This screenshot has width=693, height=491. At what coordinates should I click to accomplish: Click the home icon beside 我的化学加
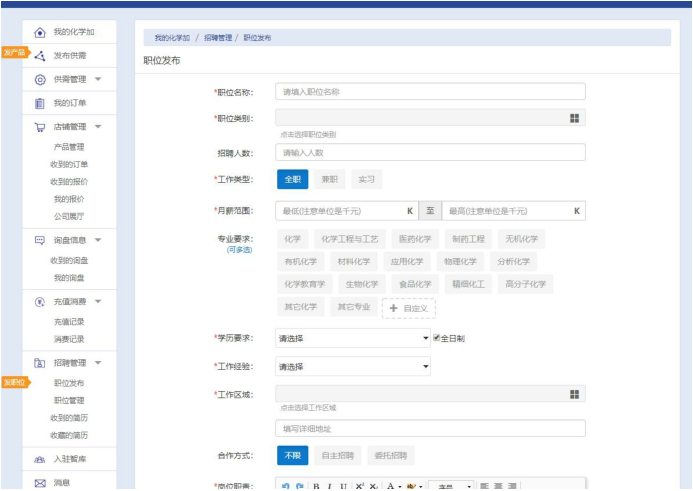(x=40, y=33)
